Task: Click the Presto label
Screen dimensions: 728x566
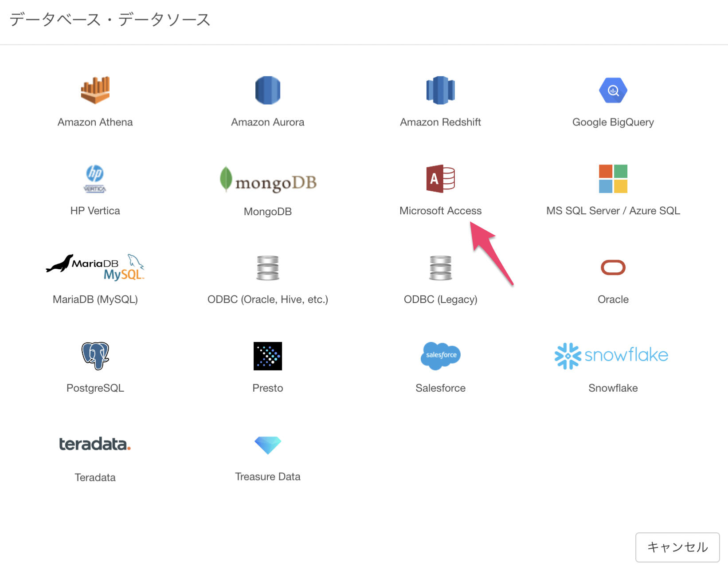Action: pos(268,388)
